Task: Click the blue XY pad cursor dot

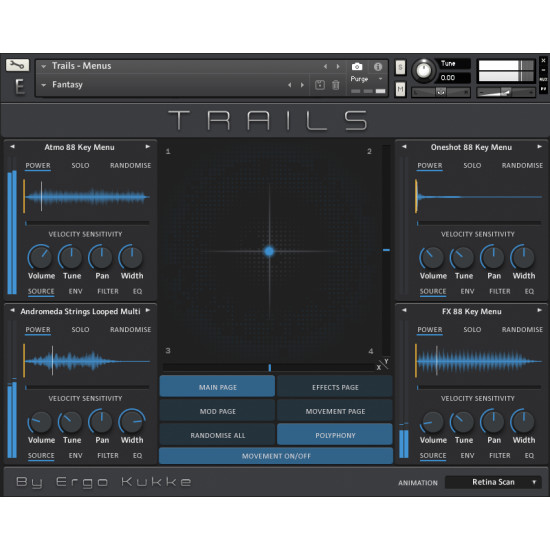Action: click(269, 251)
